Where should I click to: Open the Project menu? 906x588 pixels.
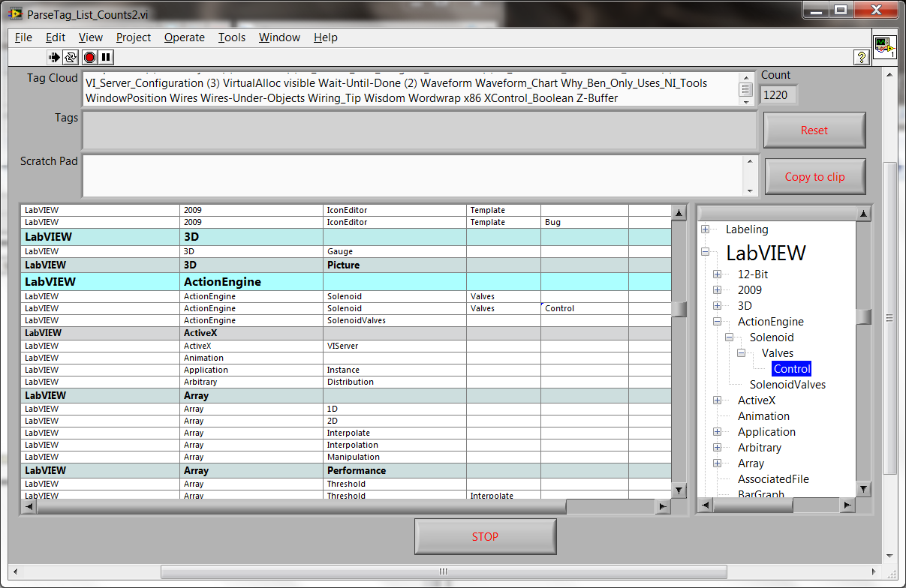click(x=134, y=37)
